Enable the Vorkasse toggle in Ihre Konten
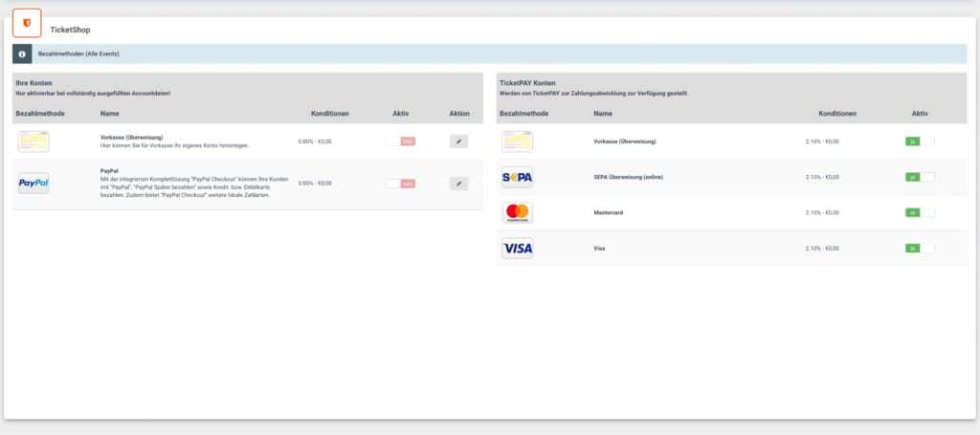The width and height of the screenshot is (980, 435). pos(400,141)
